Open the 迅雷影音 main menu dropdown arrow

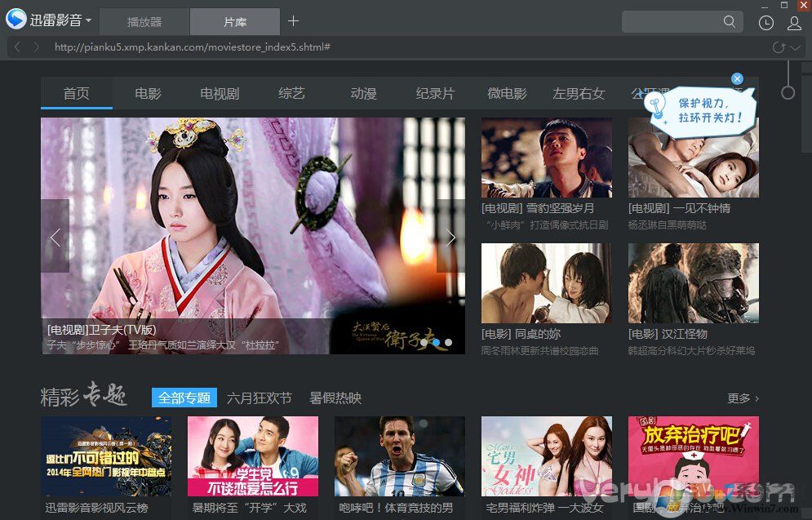pos(89,20)
